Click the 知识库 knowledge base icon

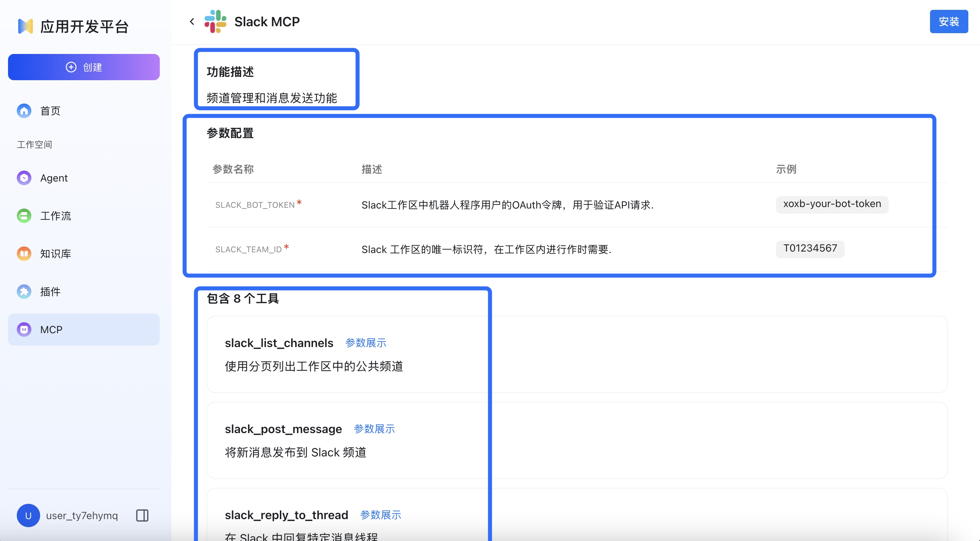click(24, 254)
